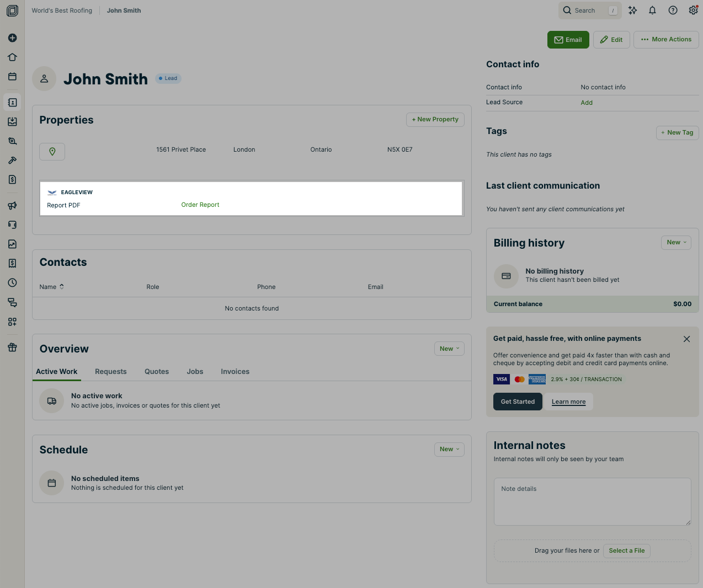Open the settings gear icon
This screenshot has width=703, height=588.
[x=693, y=10]
